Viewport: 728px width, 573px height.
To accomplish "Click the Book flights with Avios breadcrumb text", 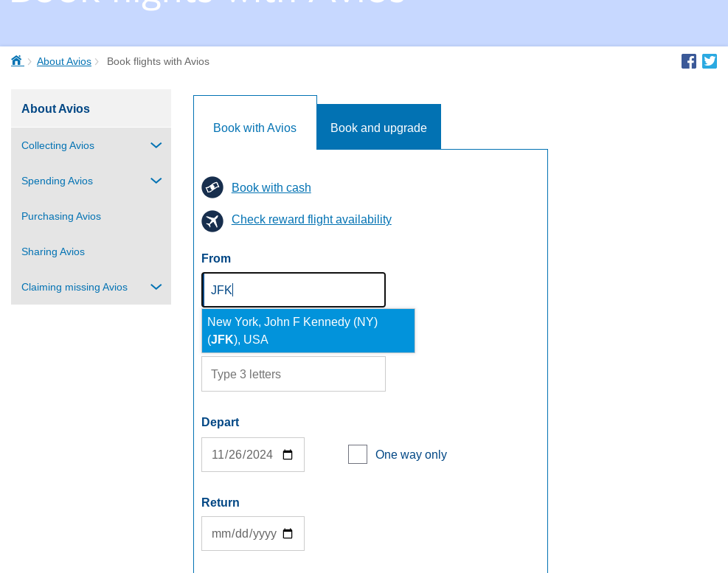I will click(158, 61).
